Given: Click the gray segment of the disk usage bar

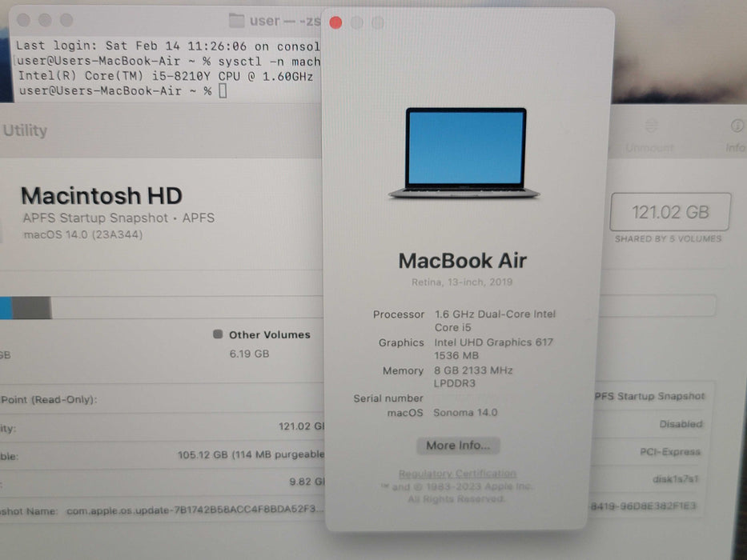Looking at the screenshot, I should (31, 308).
